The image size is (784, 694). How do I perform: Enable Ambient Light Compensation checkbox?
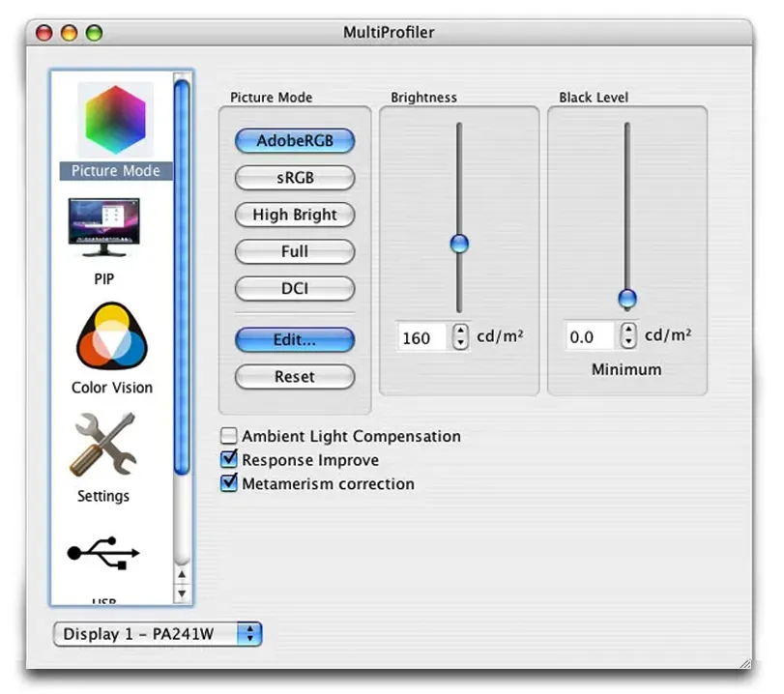[x=229, y=436]
